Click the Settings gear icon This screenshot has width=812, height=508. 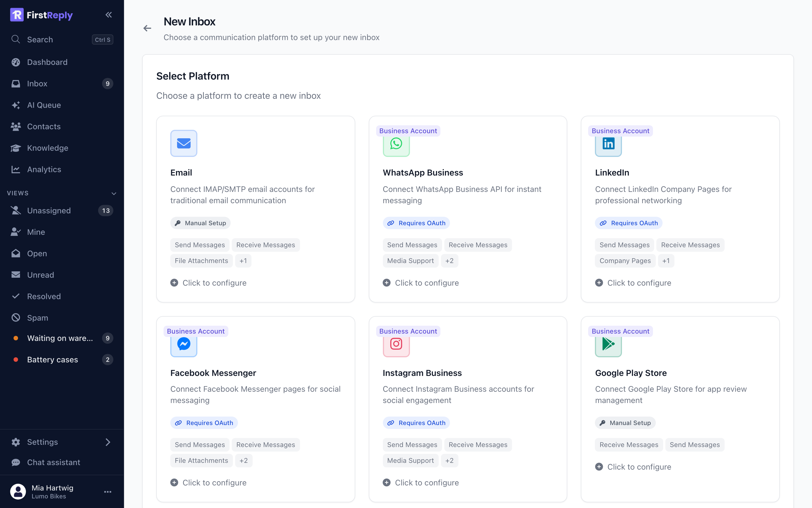[x=16, y=442]
